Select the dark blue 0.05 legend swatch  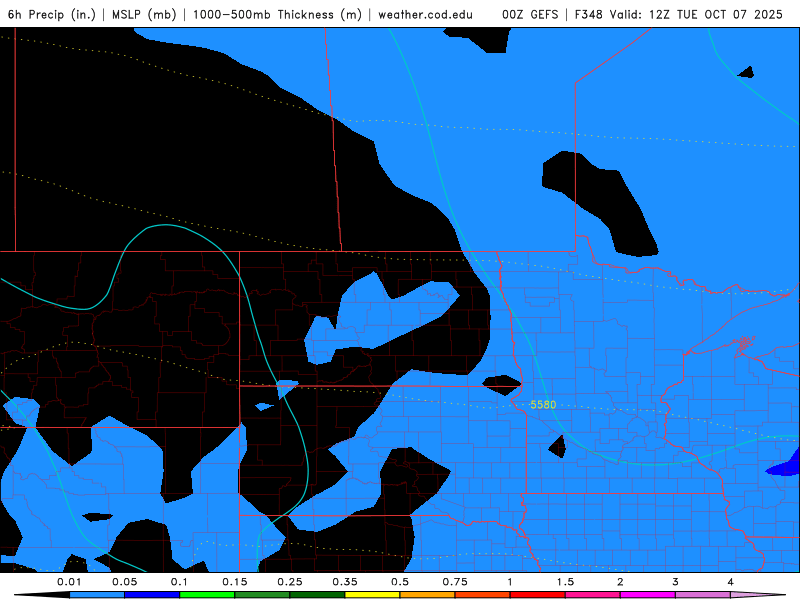[152, 595]
